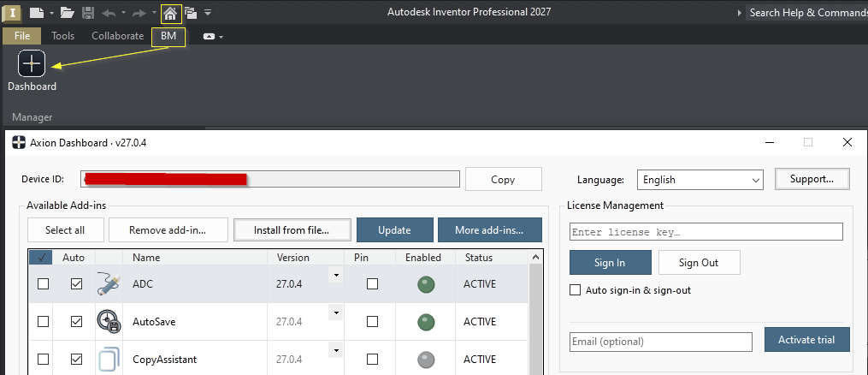Viewport: 868px width, 375px height.
Task: Click the Redo arrow icon
Action: [x=139, y=12]
